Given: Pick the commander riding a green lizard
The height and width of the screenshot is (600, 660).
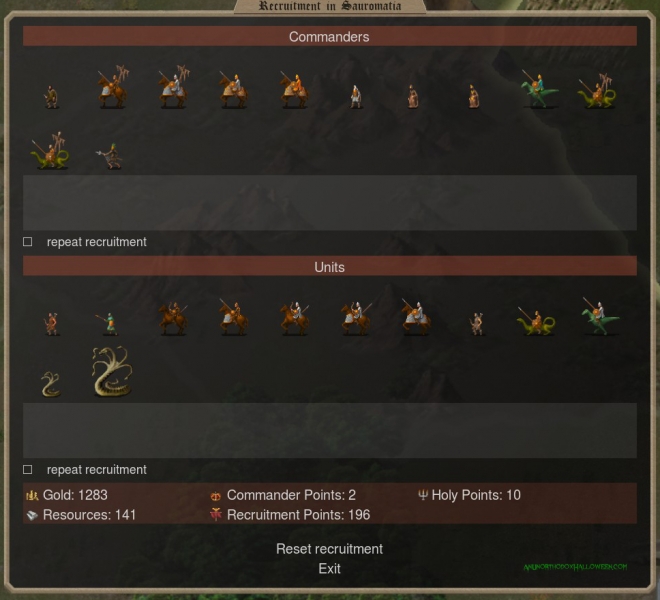Looking at the screenshot, I should [540, 89].
